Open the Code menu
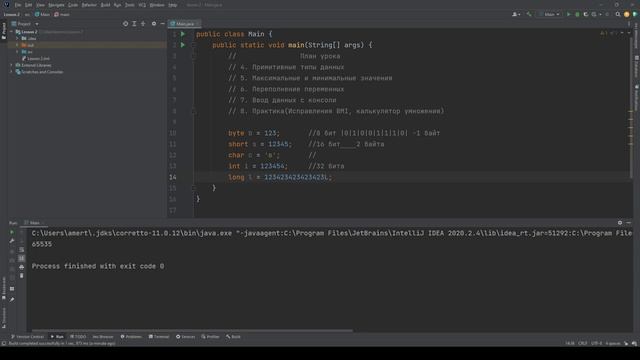This screenshot has width=640, height=360. point(73,5)
